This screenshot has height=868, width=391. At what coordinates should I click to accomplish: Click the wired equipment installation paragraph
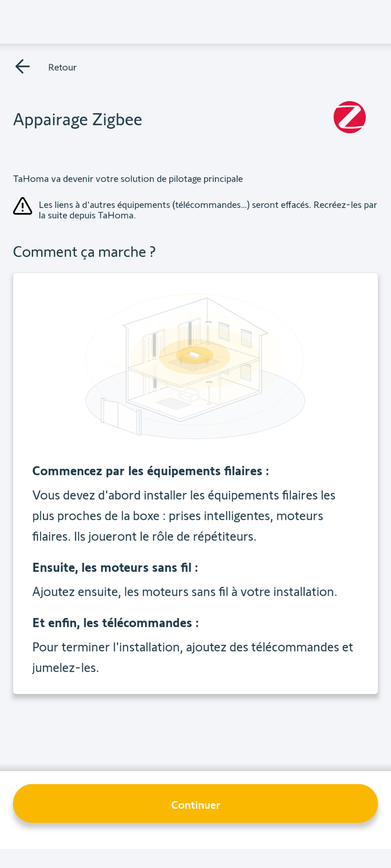(184, 516)
